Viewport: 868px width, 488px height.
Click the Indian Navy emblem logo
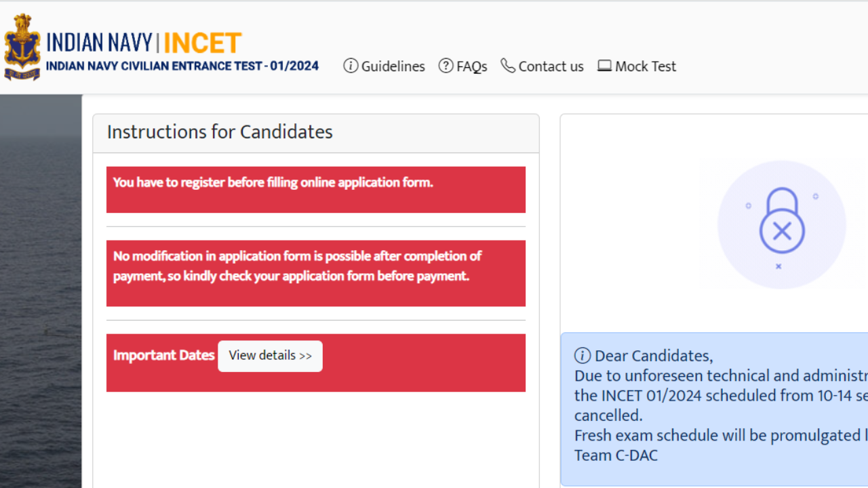pos(22,47)
